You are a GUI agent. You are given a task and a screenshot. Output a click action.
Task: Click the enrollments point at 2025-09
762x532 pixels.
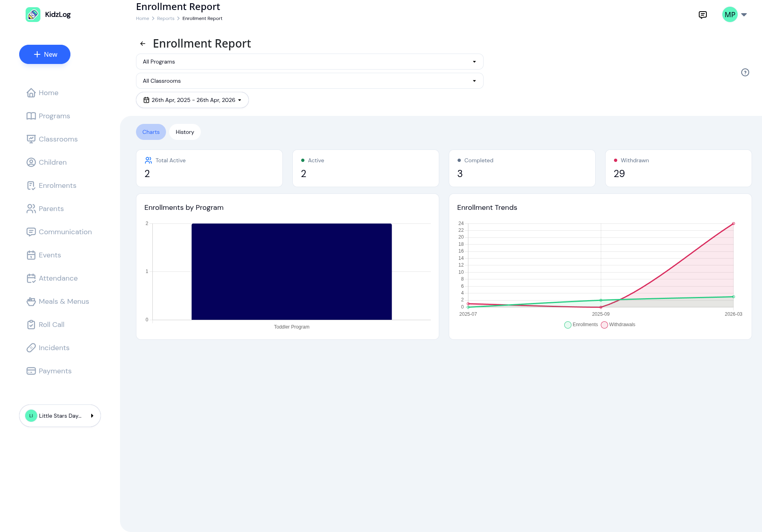coord(600,300)
